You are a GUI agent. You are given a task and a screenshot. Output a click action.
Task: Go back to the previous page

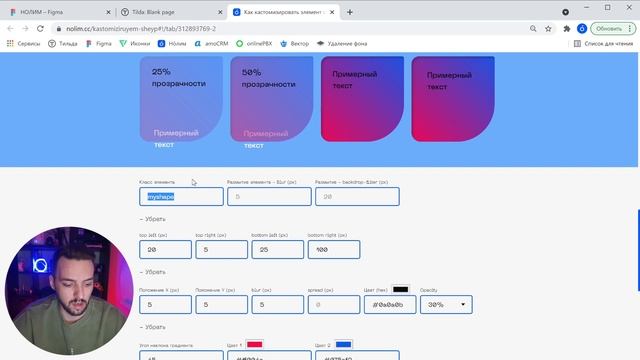tap(11, 29)
